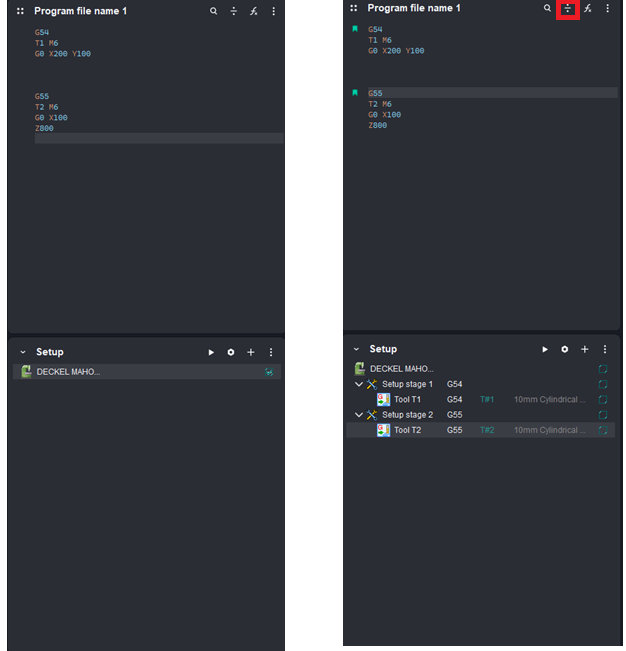Toggle the square box on the Tool T1 row
This screenshot has height=651, width=626.
click(603, 399)
